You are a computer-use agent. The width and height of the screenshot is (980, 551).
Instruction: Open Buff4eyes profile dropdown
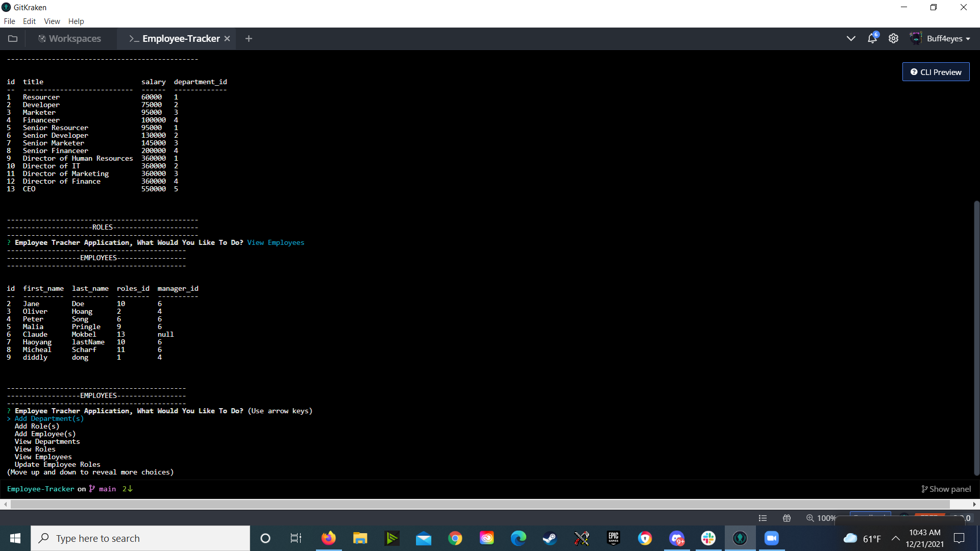click(940, 39)
